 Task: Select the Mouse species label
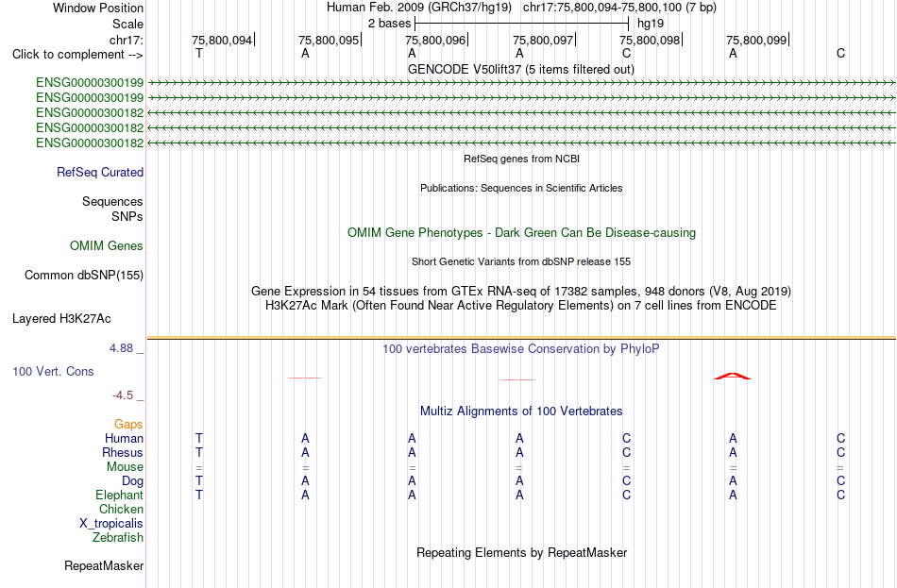click(x=125, y=467)
